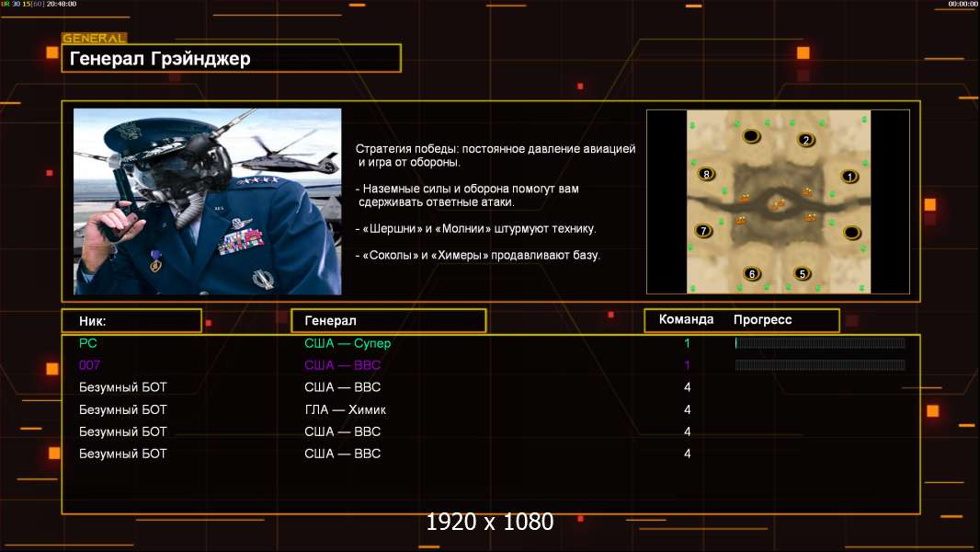
Task: Click the 'Стратегия победы' strategy line
Action: pos(496,155)
